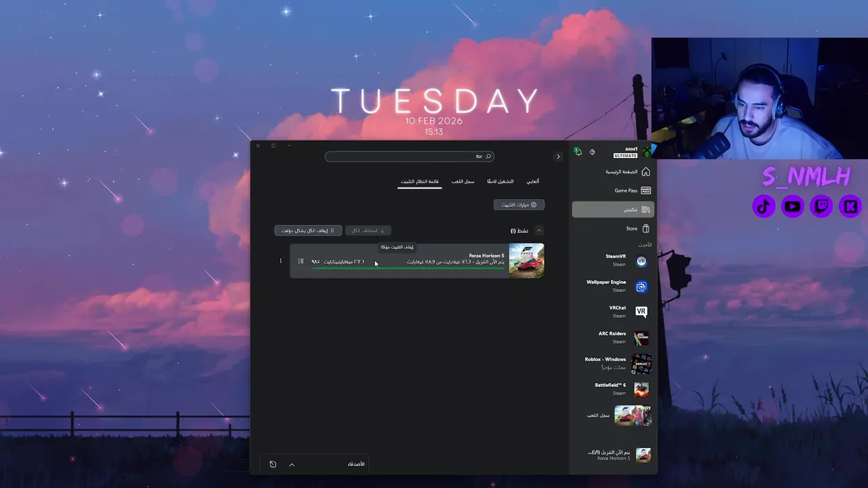Click the Forza Horizon 5 title text
This screenshot has width=868, height=488.
[x=486, y=256]
